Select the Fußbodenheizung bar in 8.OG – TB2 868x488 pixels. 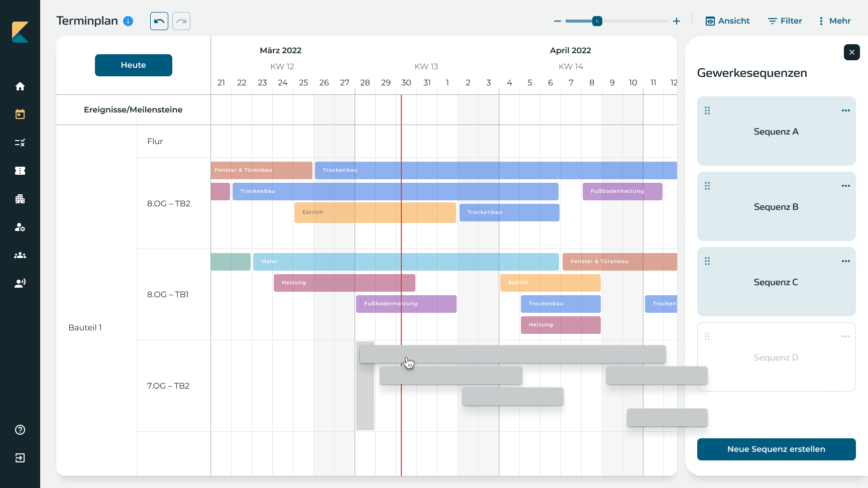pos(622,191)
